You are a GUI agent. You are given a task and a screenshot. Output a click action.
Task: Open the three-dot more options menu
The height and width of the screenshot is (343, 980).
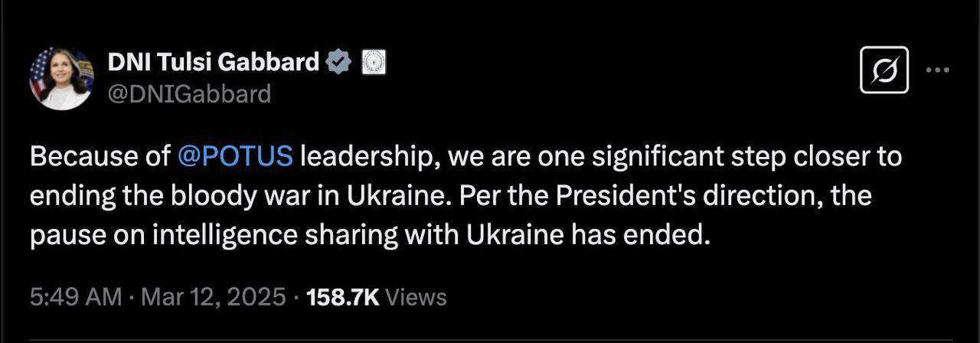[937, 70]
